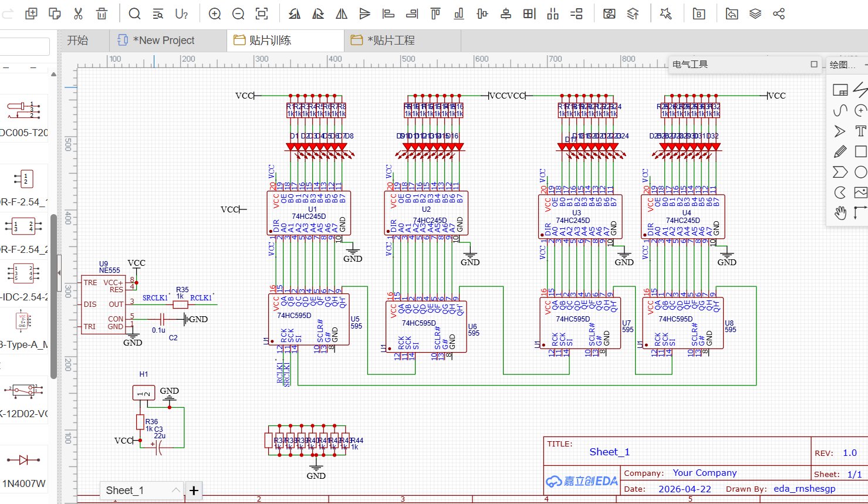Viewport: 868px width, 504px height.
Task: Click the Cut scissors icon
Action: tap(78, 13)
